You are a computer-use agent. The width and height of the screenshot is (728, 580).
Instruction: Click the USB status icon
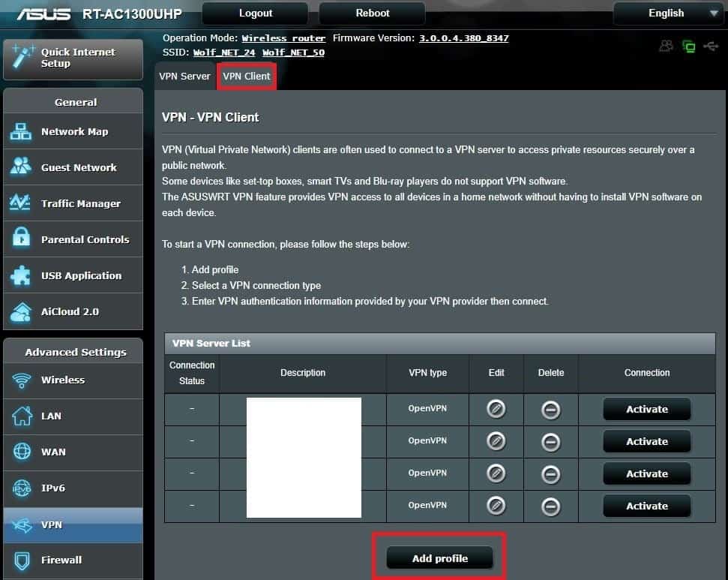(711, 46)
